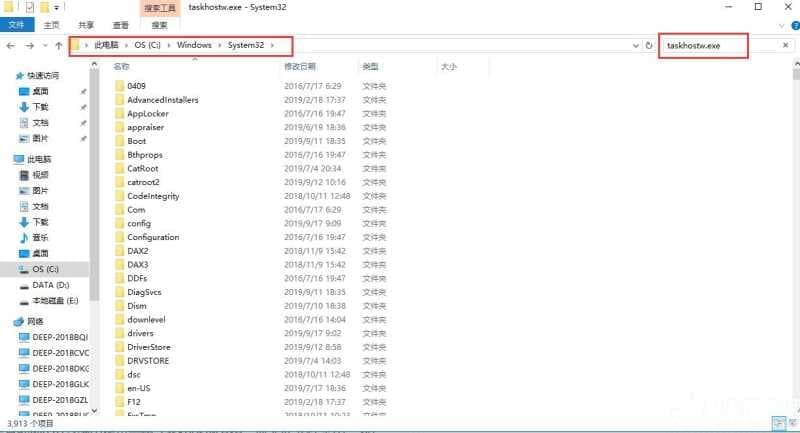This screenshot has width=800, height=433.
Task: Select the AdvancedInstallers folder icon
Action: (x=119, y=99)
